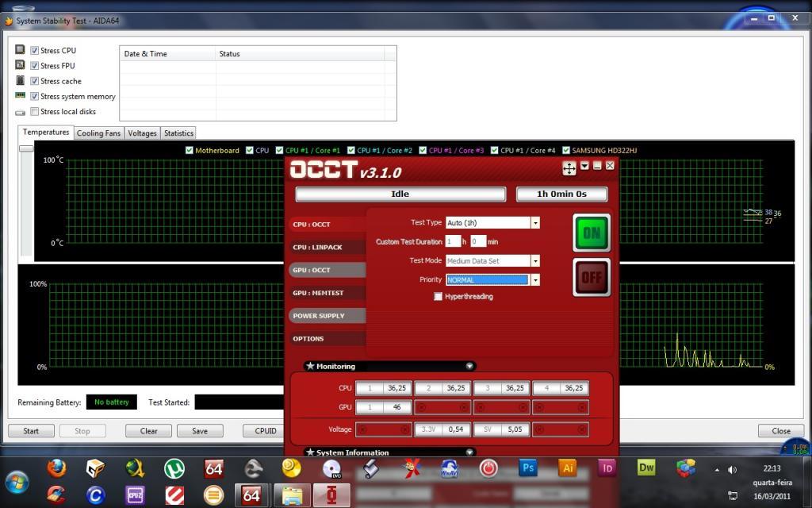Click the Clear button
The height and width of the screenshot is (508, 812).
pyautogui.click(x=148, y=431)
